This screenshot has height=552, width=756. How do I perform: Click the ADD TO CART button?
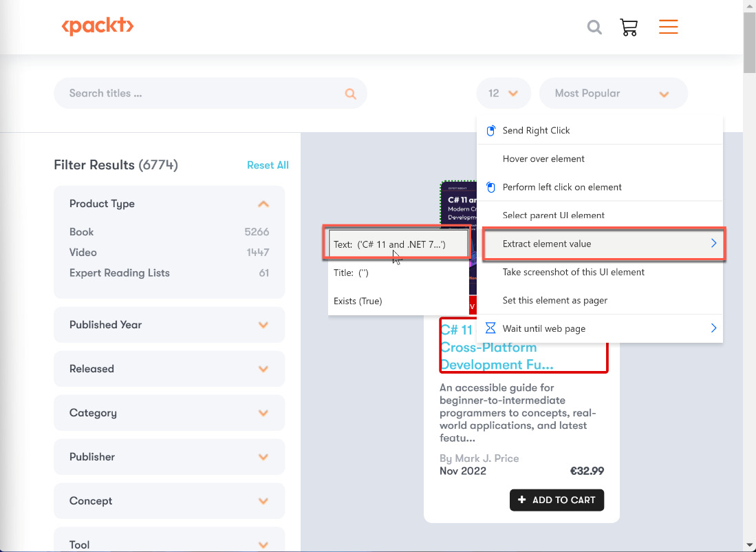557,500
